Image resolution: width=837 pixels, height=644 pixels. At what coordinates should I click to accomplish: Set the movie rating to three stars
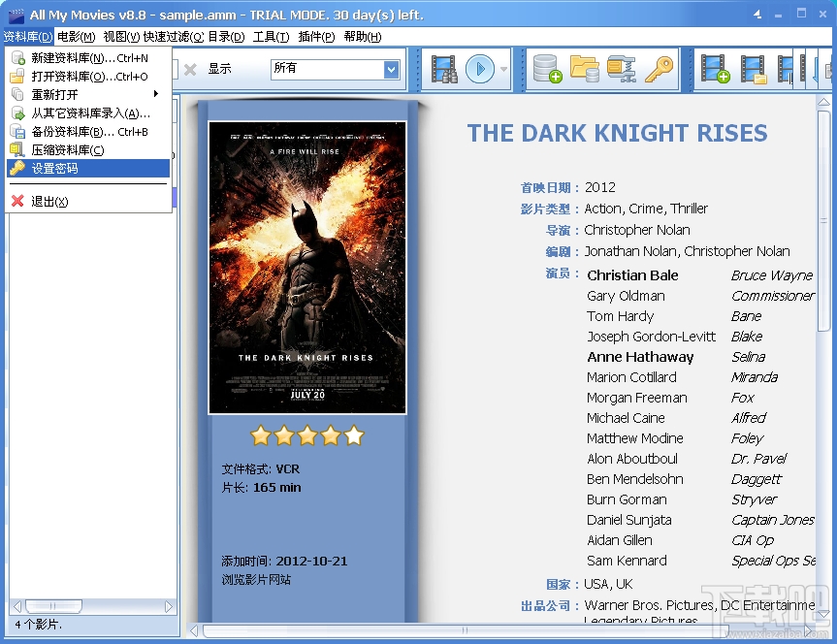click(x=307, y=436)
